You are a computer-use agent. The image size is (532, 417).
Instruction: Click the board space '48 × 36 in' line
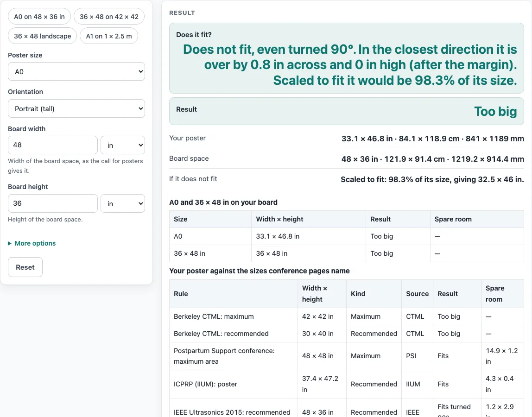pos(432,159)
